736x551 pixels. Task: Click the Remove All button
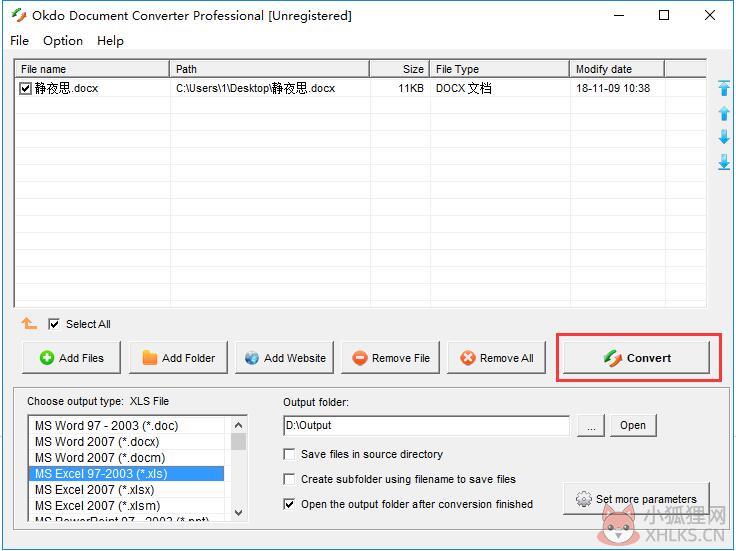(x=497, y=358)
